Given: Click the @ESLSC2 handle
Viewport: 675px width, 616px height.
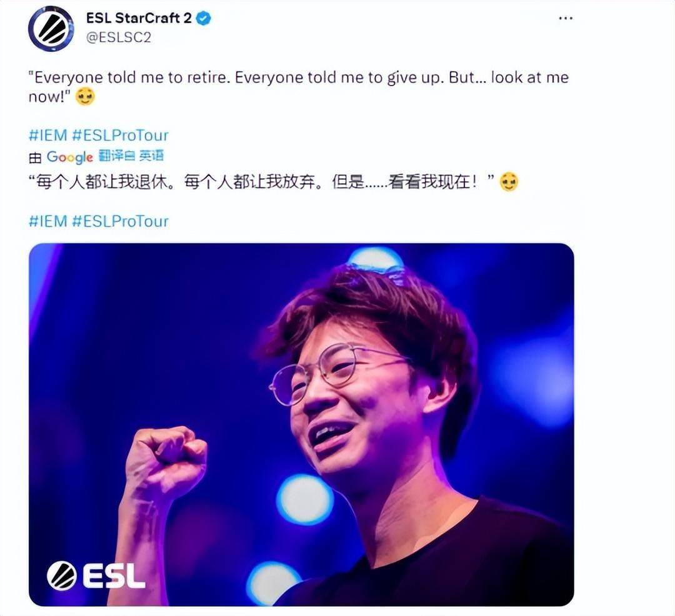Looking at the screenshot, I should pyautogui.click(x=118, y=38).
